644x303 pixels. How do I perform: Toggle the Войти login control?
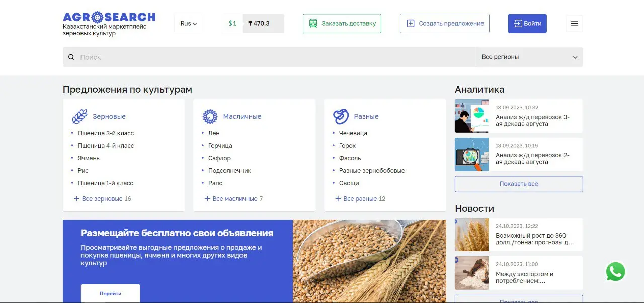coord(527,23)
